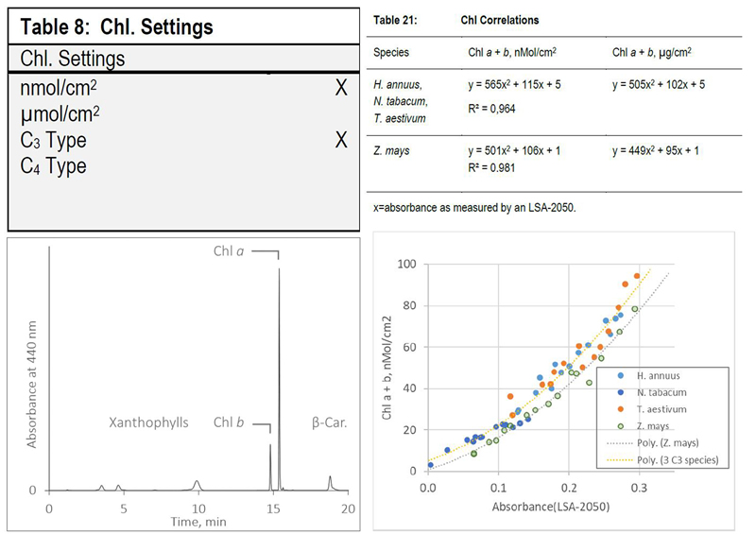Select the µmol/cm² unit option

pyautogui.click(x=60, y=115)
